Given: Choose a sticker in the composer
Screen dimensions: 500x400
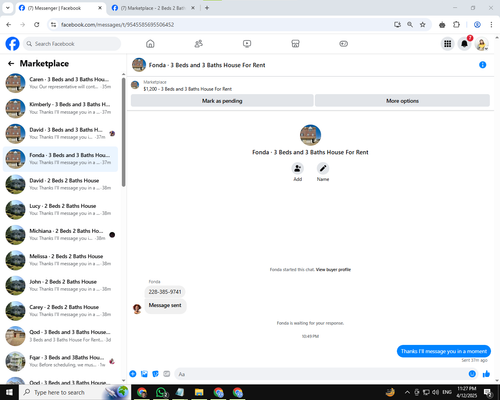Looking at the screenshot, I should pos(155,374).
